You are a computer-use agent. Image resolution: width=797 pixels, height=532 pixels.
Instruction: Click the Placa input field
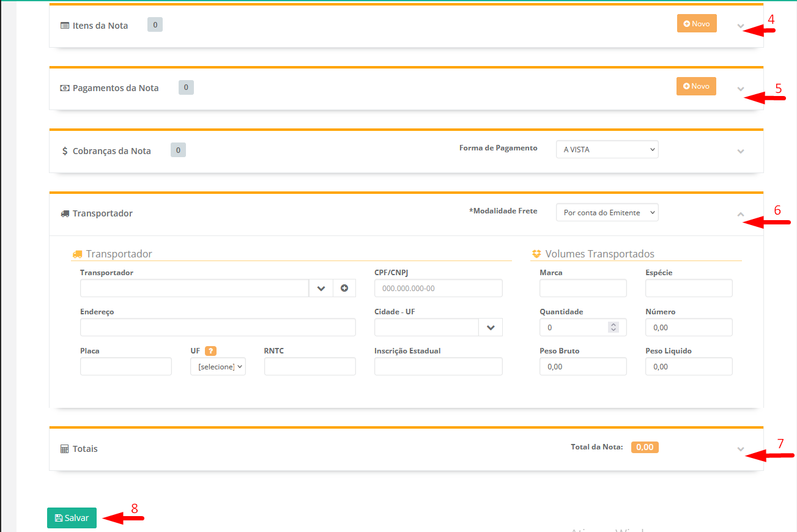[126, 366]
